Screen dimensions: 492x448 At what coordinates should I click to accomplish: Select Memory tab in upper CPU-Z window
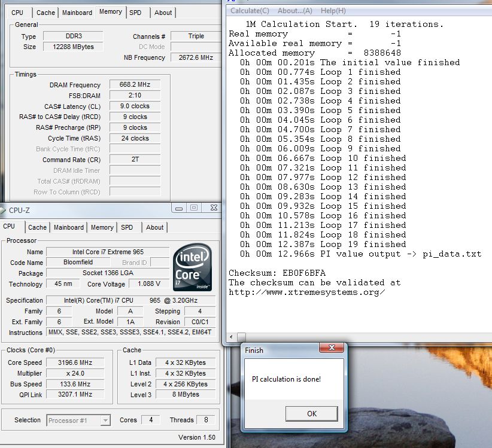[x=111, y=11]
